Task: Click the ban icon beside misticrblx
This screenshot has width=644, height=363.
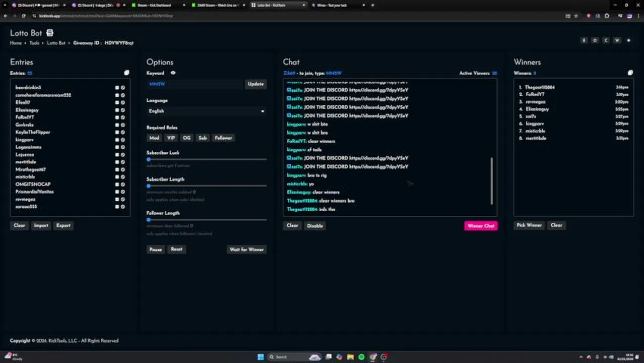Action: click(x=122, y=177)
